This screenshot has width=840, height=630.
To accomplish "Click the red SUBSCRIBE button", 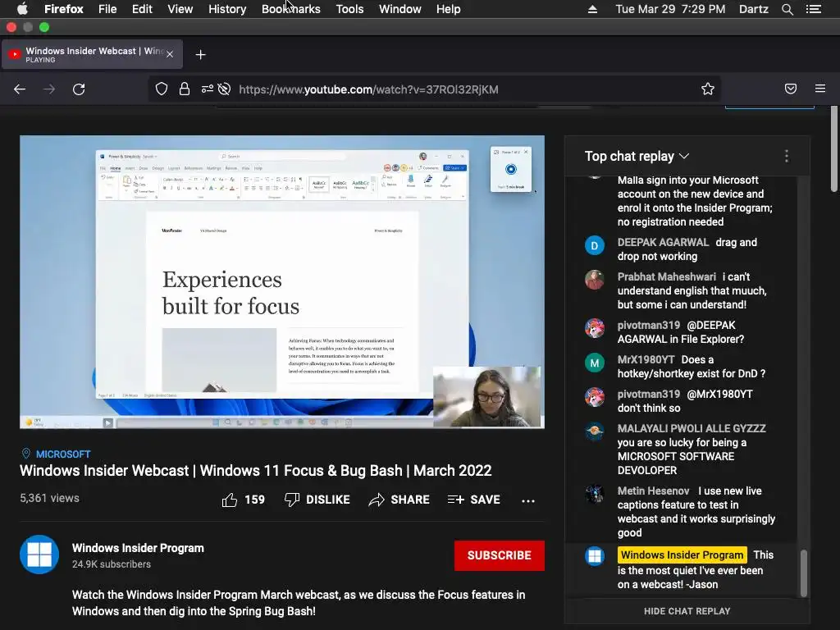I will click(500, 555).
